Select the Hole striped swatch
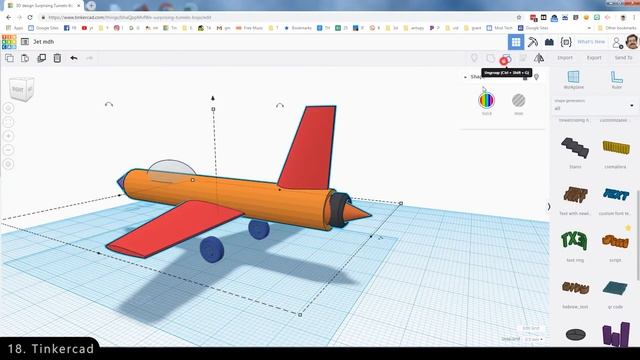The height and width of the screenshot is (360, 640). 519,100
